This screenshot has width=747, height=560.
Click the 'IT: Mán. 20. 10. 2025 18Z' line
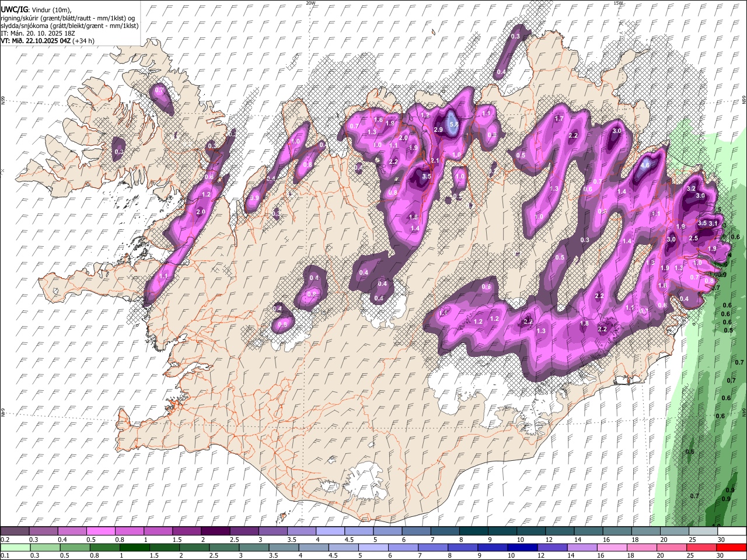pos(38,33)
